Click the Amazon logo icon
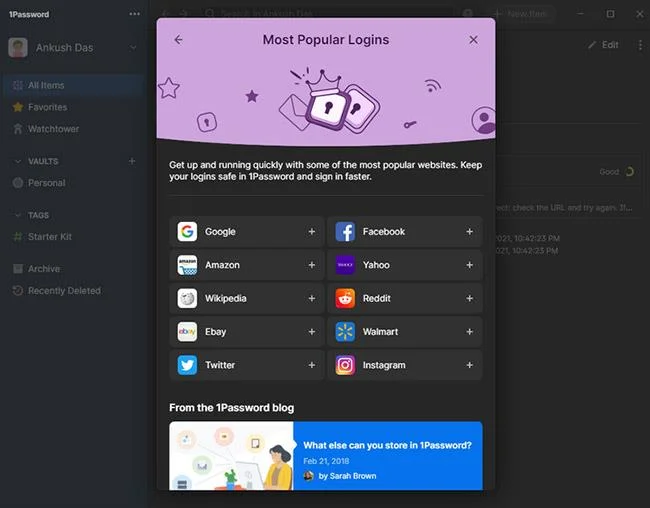 click(x=187, y=265)
